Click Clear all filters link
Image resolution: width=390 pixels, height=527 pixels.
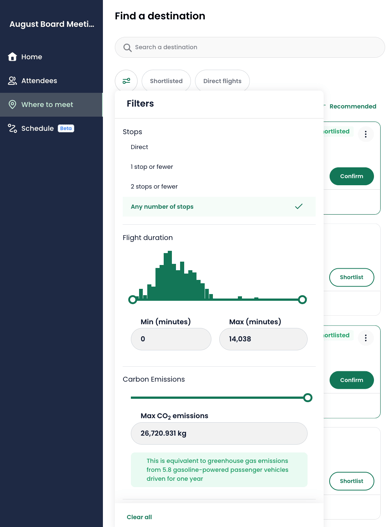tap(139, 517)
